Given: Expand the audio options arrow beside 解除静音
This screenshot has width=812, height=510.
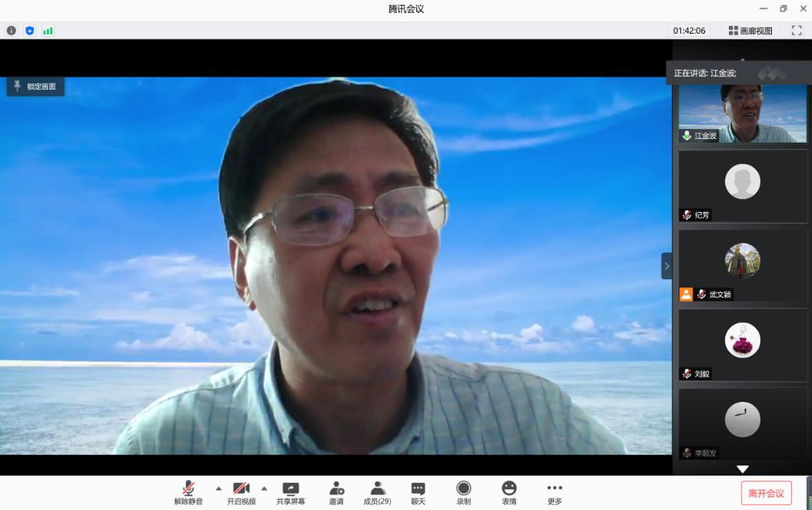Looking at the screenshot, I should coord(219,489).
